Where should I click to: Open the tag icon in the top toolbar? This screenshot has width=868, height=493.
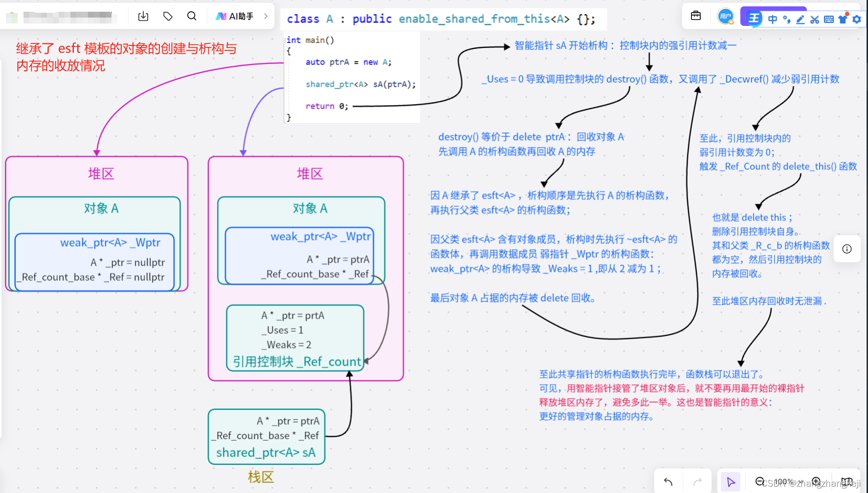(x=168, y=16)
